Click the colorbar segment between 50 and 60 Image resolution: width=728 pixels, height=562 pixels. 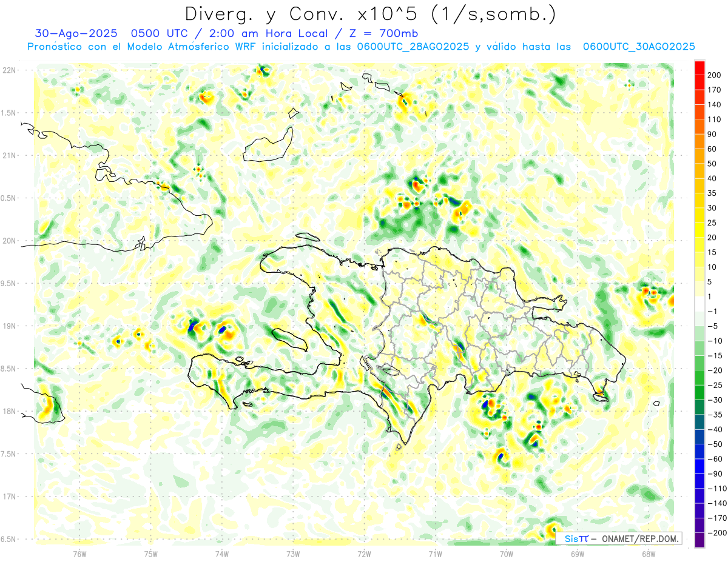pyautogui.click(x=699, y=156)
